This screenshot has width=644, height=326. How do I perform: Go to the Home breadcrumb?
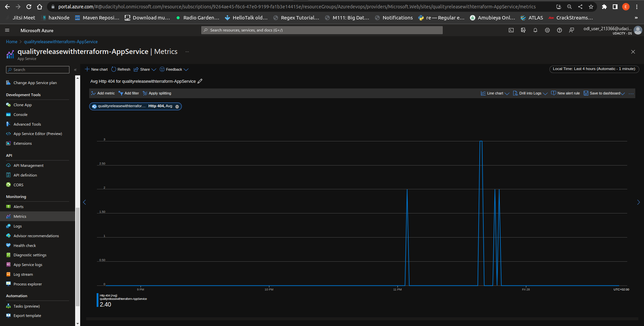pyautogui.click(x=11, y=42)
